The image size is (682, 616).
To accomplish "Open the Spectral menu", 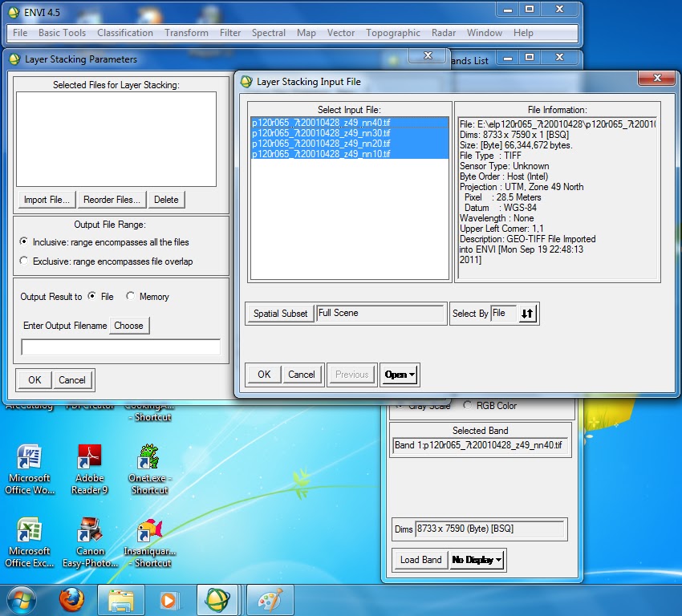I will click(x=268, y=33).
